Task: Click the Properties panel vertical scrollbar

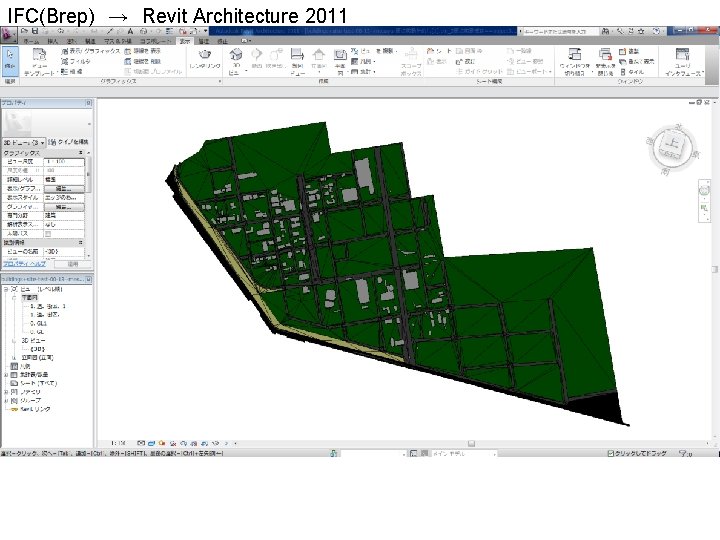Action: tap(88, 174)
